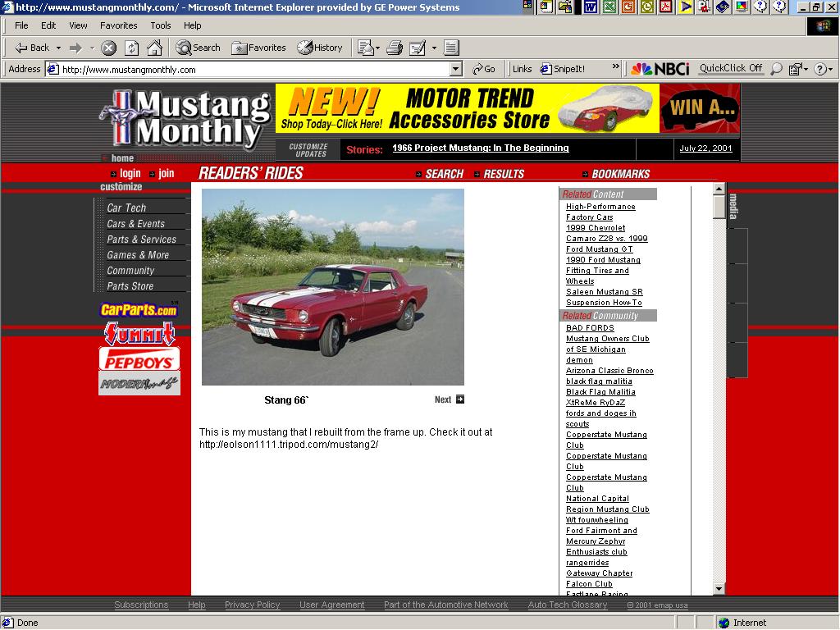Click the yellow play arrow shortcut icon
Screen dimensions: 840x630
[x=685, y=7]
